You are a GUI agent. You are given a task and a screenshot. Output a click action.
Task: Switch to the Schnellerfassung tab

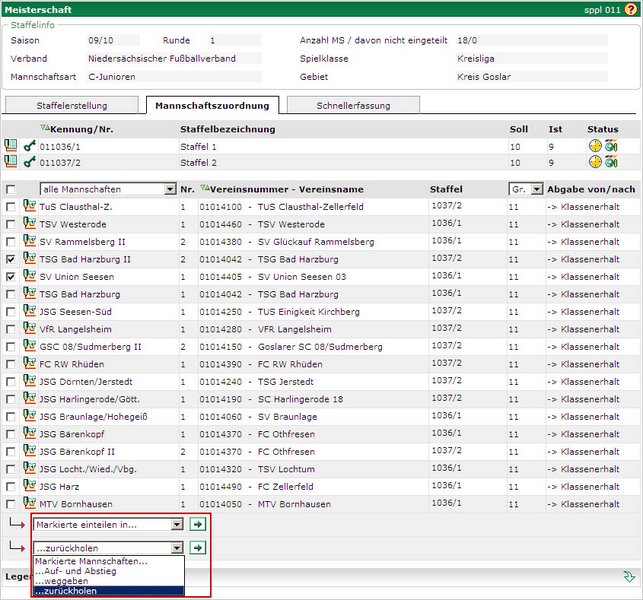click(353, 105)
